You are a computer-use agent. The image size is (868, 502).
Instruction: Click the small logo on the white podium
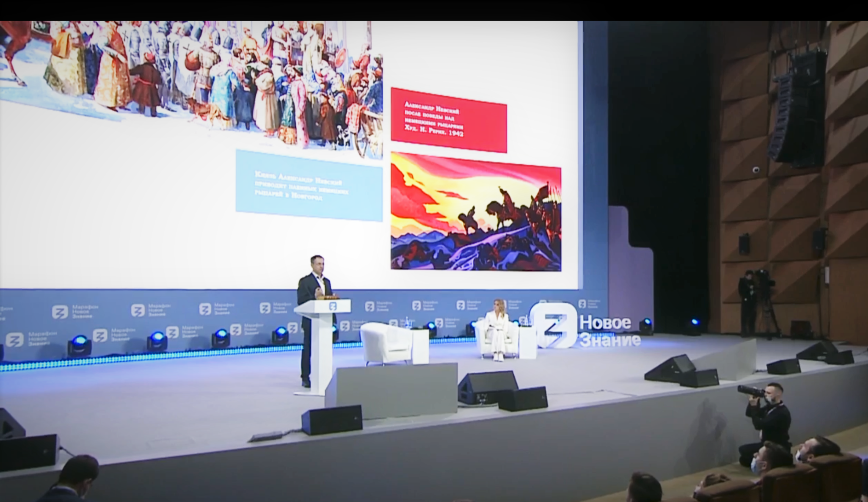coord(333,306)
